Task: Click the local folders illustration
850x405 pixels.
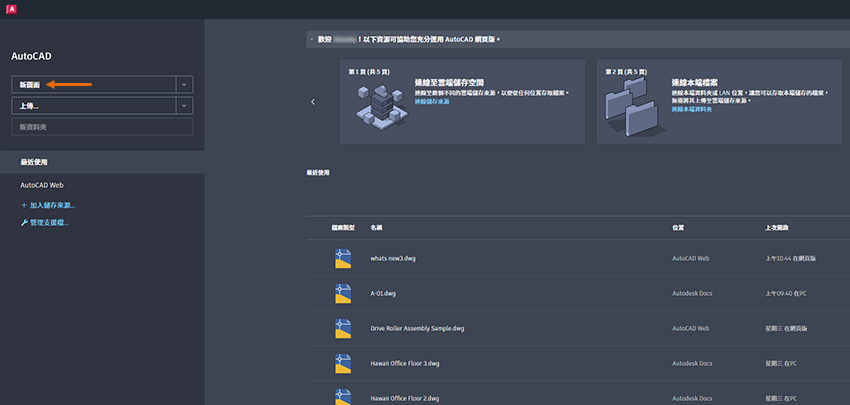Action: coord(636,106)
